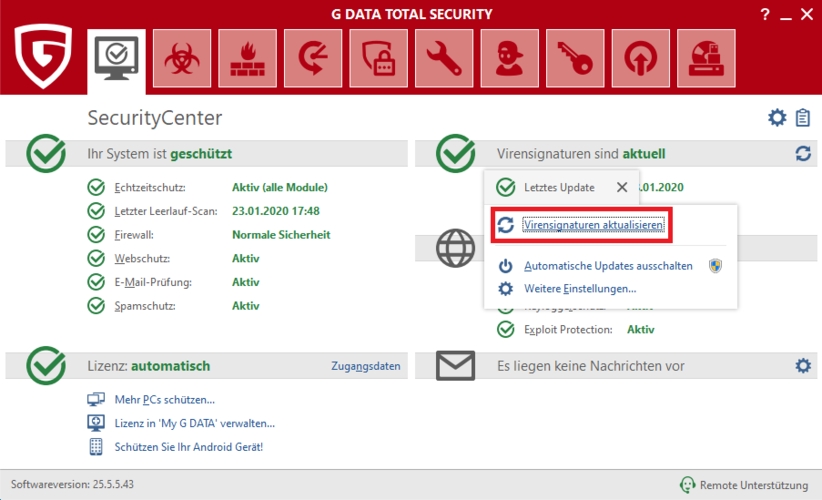
Task: Turn off automatic updates via Automatische Updates ausschalten
Action: 608,266
